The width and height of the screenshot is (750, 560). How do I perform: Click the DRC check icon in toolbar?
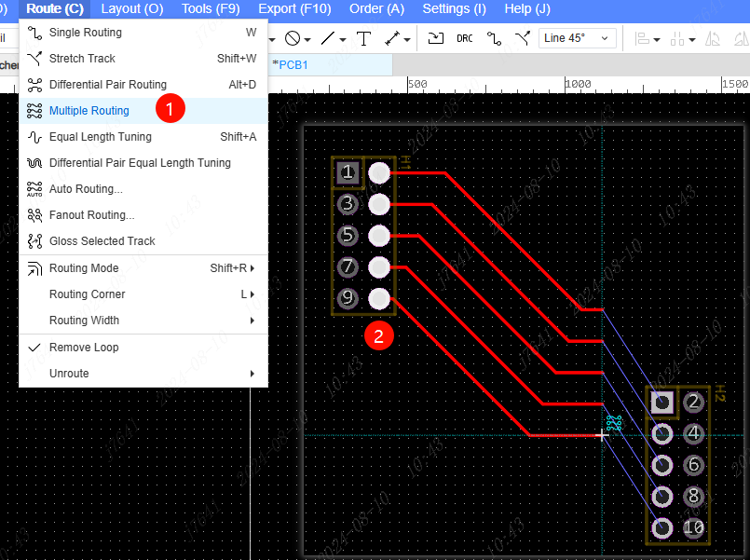click(x=464, y=38)
